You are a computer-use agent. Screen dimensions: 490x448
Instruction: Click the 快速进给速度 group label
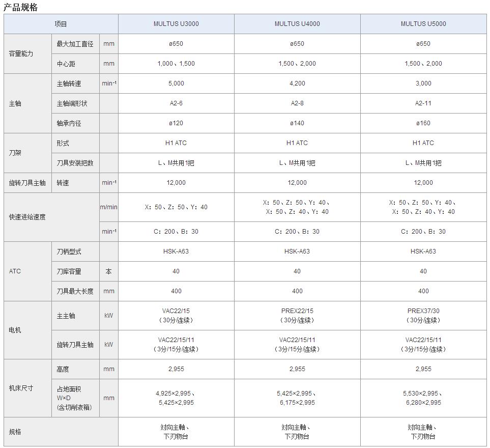[27, 217]
